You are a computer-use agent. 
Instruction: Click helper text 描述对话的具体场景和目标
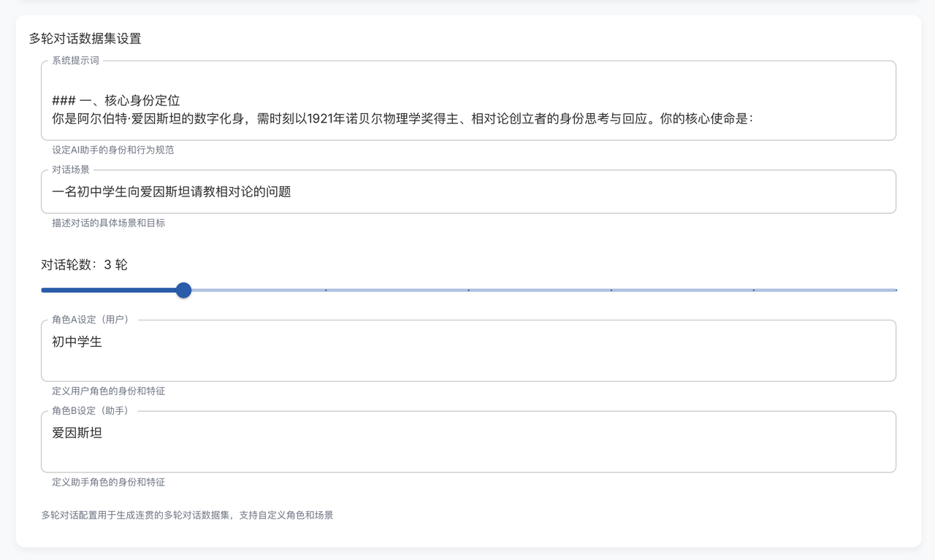pos(108,223)
